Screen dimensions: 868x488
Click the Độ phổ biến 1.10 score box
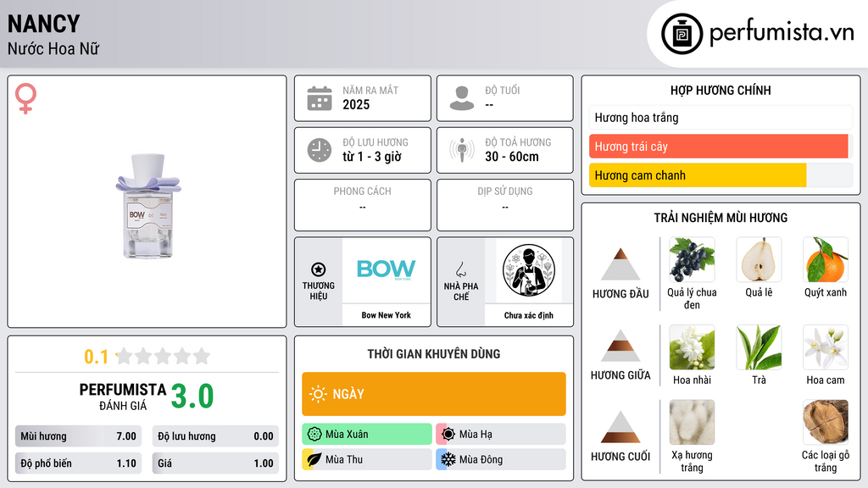point(78,463)
